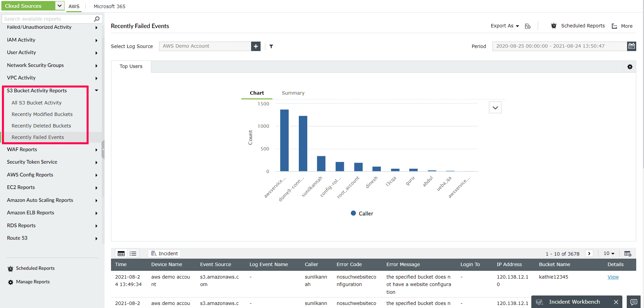This screenshot has width=644, height=308.
Task: Open the filter icon beside the log source
Action: pyautogui.click(x=271, y=46)
